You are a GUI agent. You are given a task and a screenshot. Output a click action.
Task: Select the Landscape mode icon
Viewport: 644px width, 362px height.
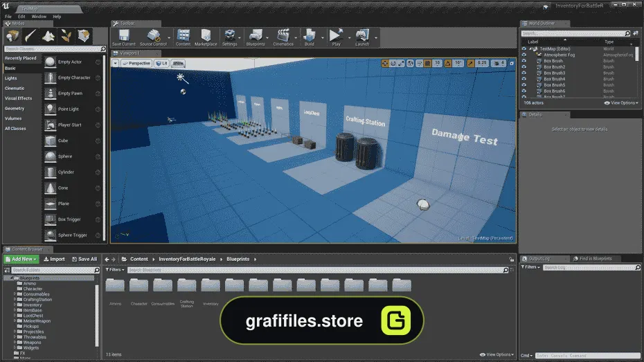pyautogui.click(x=48, y=36)
